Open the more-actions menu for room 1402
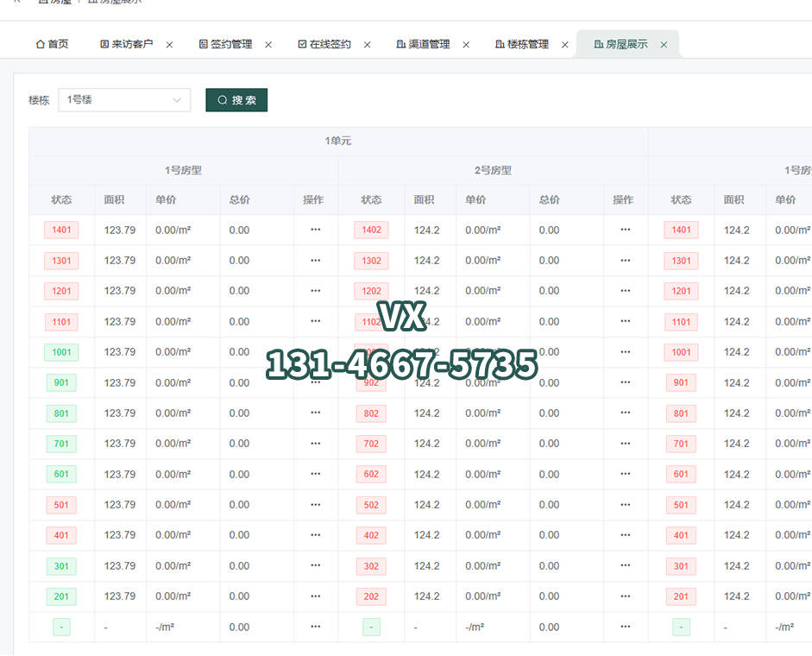This screenshot has height=656, width=812. pos(626,230)
